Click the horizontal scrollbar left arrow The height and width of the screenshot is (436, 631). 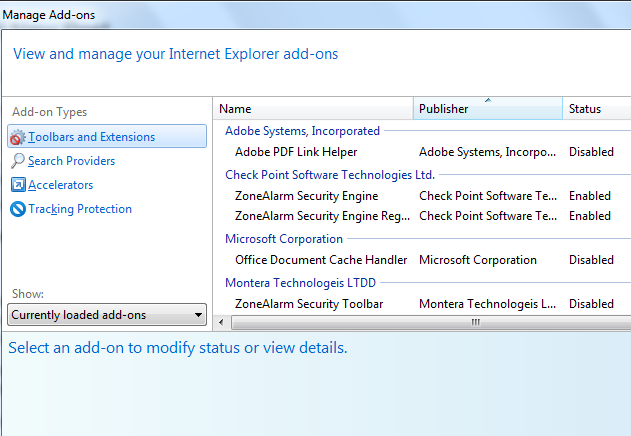point(221,322)
